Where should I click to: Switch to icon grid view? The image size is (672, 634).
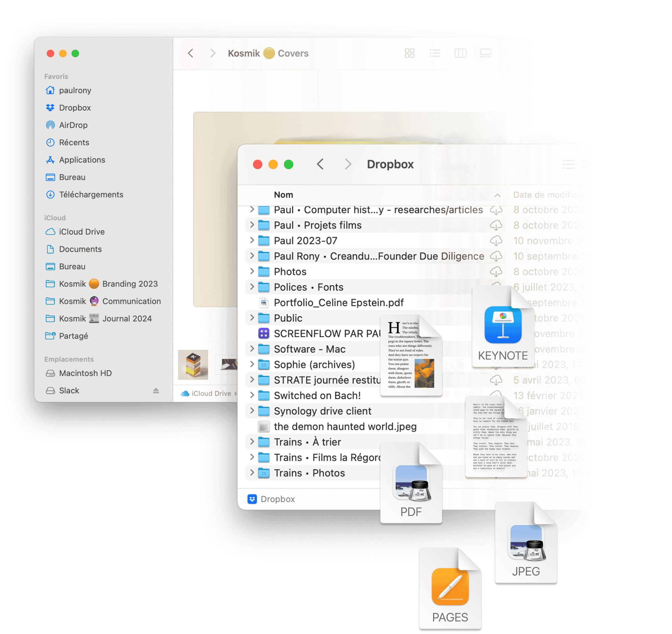tap(409, 53)
